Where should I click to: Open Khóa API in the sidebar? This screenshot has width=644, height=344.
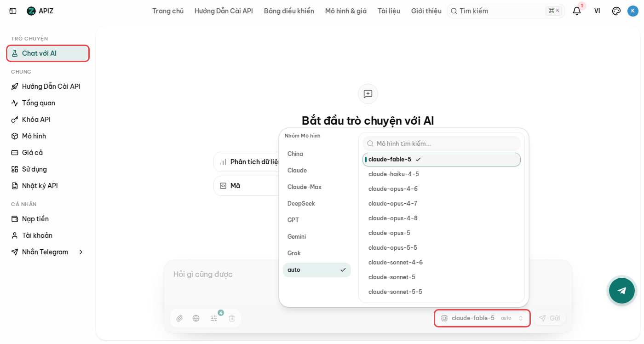[x=48, y=120]
